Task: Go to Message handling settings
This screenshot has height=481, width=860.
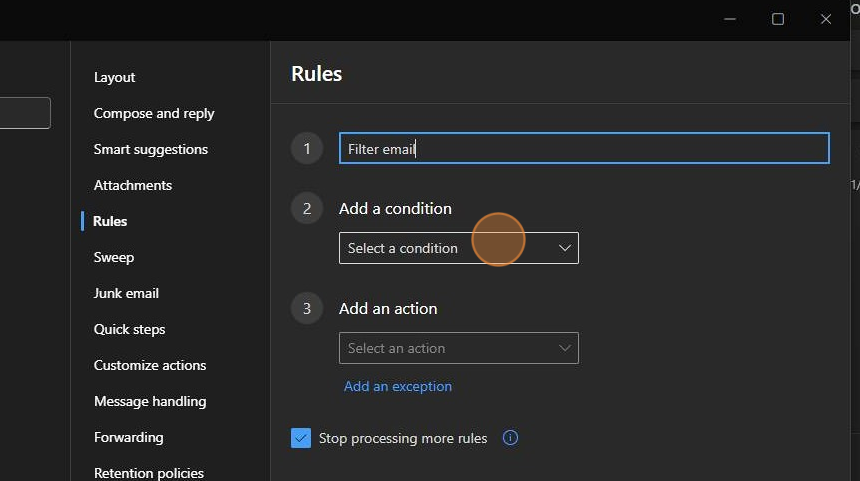Action: [150, 401]
